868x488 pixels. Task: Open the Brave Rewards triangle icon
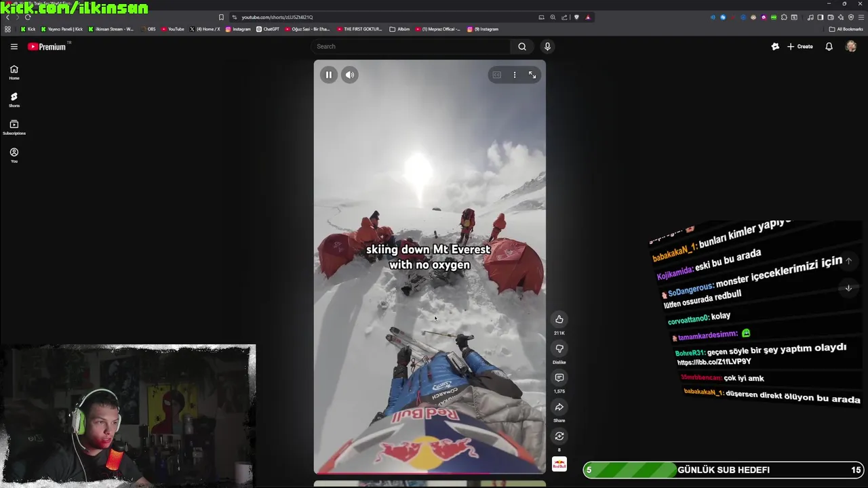(588, 17)
